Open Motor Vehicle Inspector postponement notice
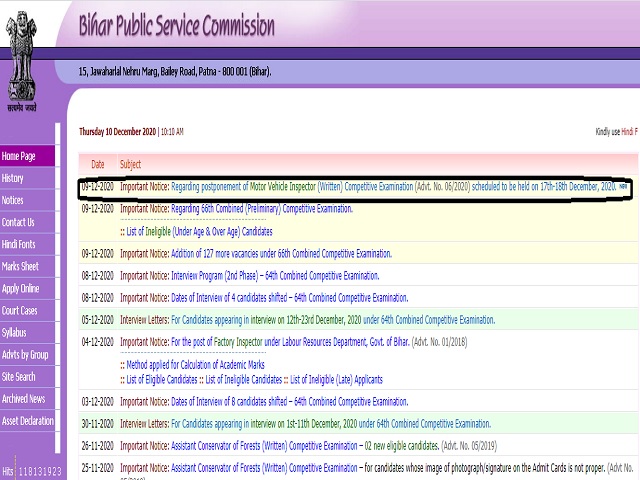Screen dimensions: 640x480 coord(393,187)
